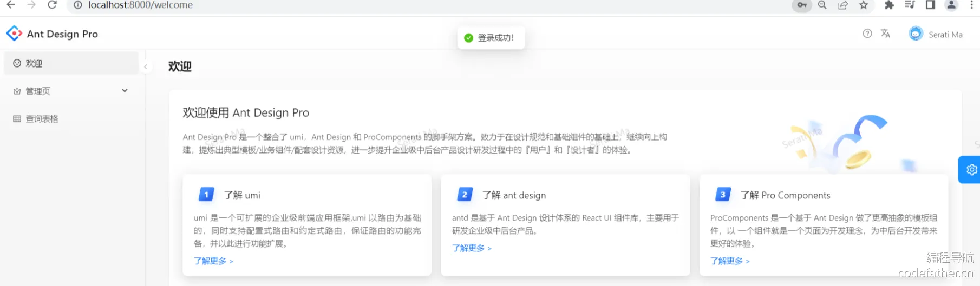Click the 欢迎 page heading
Viewport: 980px width, 286px height.
click(x=180, y=66)
